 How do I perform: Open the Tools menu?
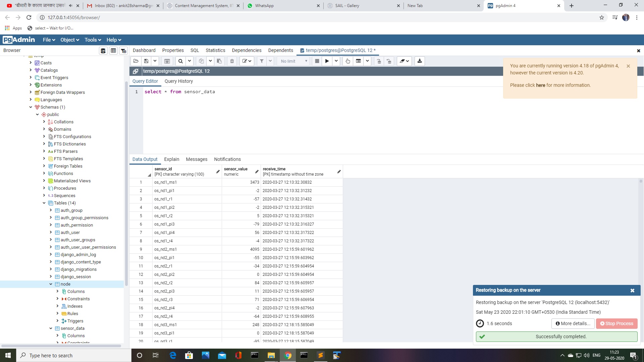click(x=93, y=40)
